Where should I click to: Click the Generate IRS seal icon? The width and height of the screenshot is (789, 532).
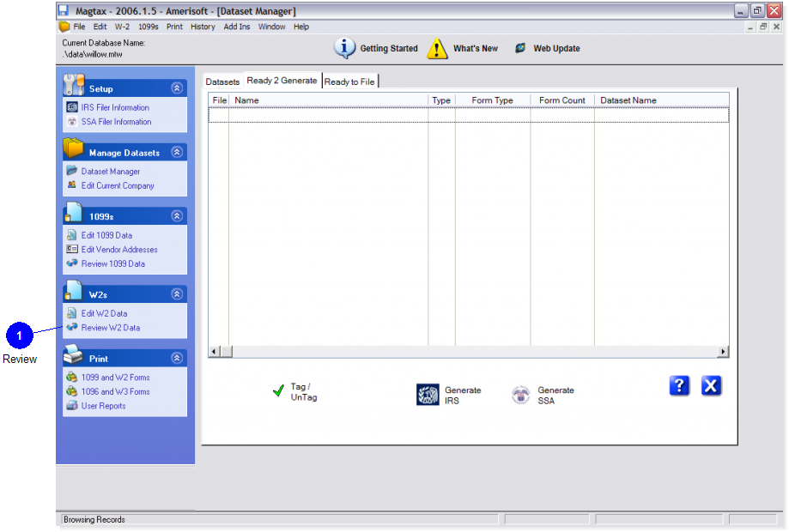(x=428, y=395)
